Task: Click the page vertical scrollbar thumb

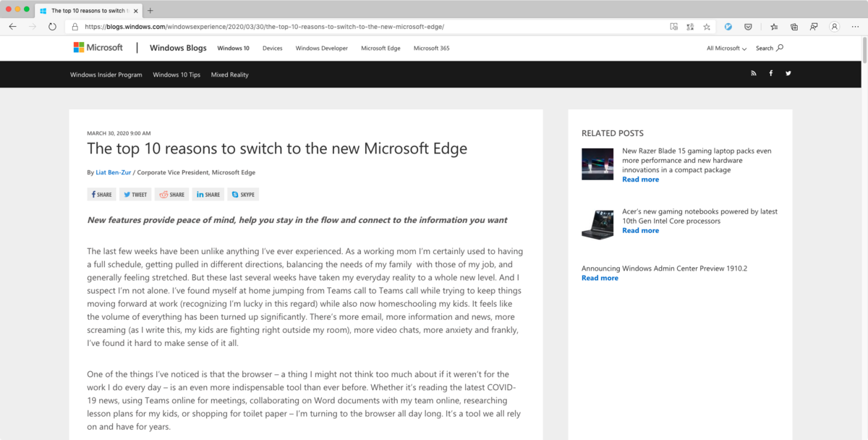Action: point(864,51)
